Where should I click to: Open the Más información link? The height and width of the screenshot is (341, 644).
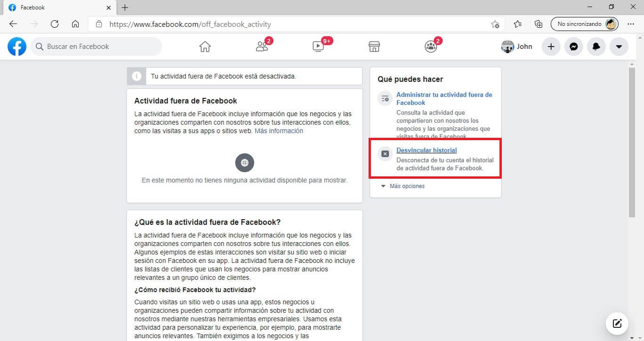(279, 131)
